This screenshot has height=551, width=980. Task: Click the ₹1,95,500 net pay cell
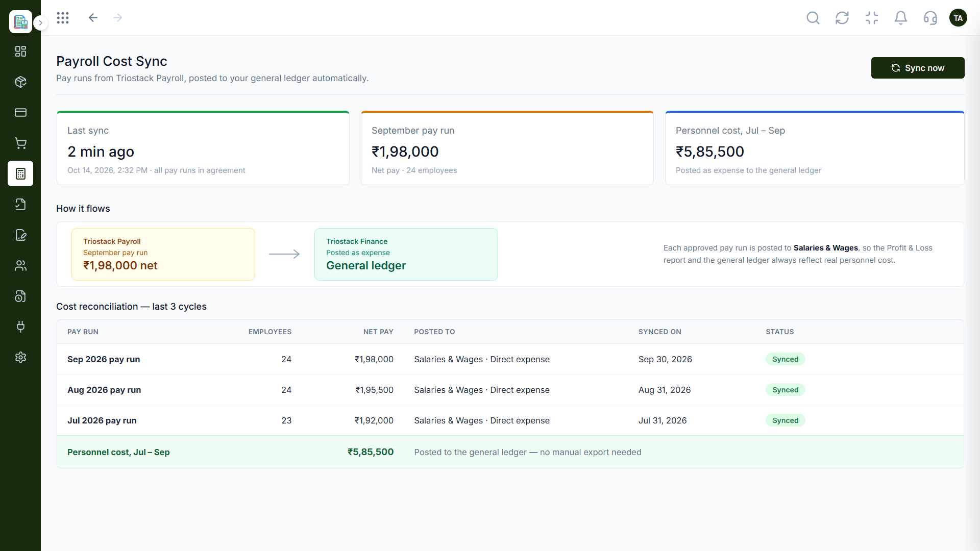click(x=374, y=390)
